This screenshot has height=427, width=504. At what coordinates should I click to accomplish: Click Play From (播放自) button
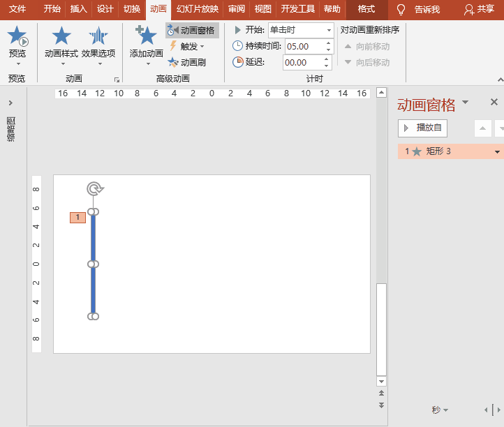click(422, 128)
